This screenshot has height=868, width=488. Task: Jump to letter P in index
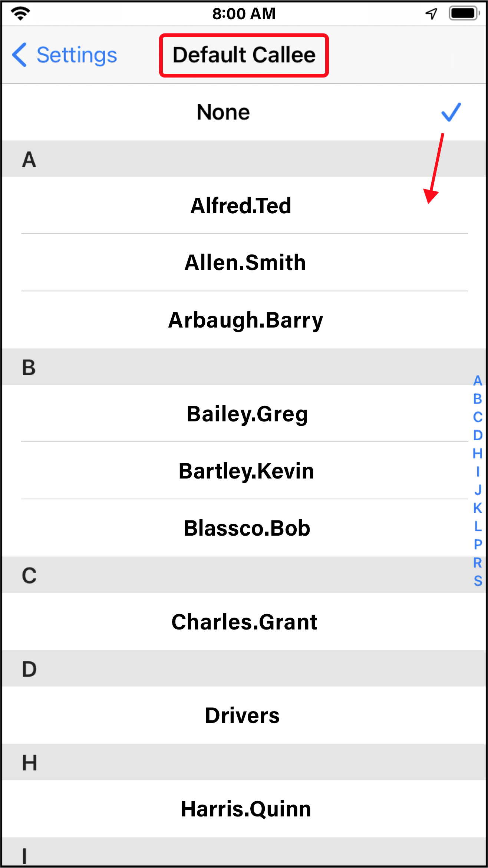pyautogui.click(x=478, y=544)
